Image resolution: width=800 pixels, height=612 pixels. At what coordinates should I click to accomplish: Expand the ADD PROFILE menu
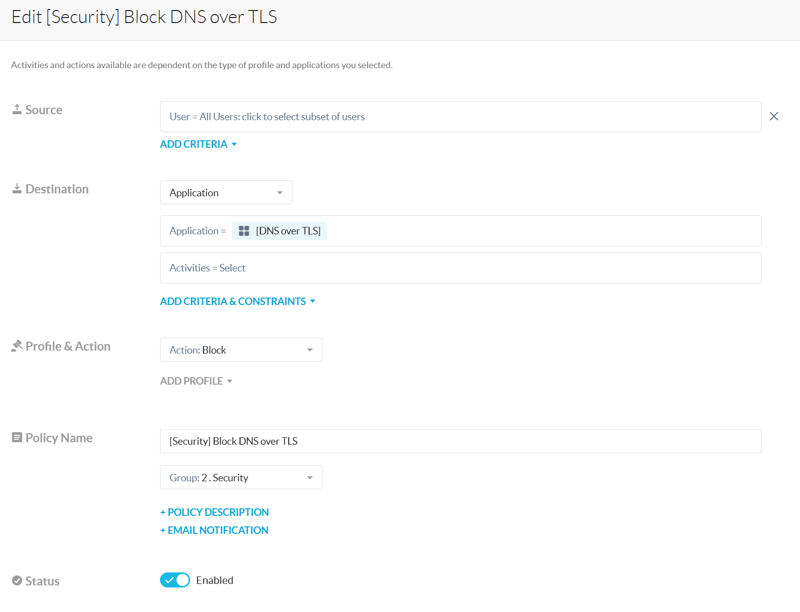(x=196, y=381)
